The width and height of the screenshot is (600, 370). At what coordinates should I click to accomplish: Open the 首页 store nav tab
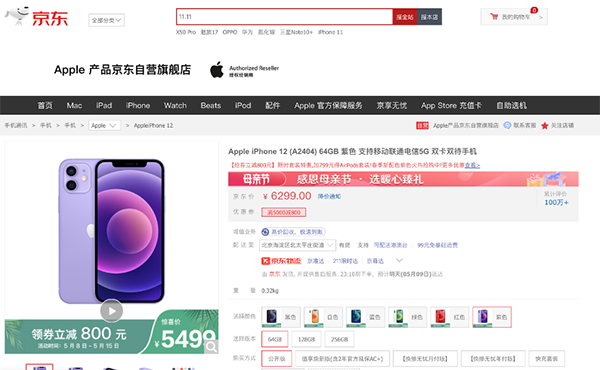coord(45,105)
